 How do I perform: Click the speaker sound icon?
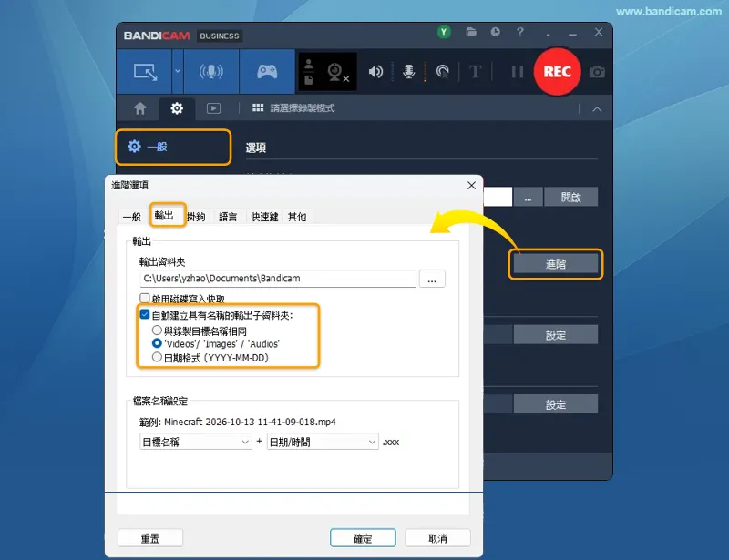coord(375,72)
